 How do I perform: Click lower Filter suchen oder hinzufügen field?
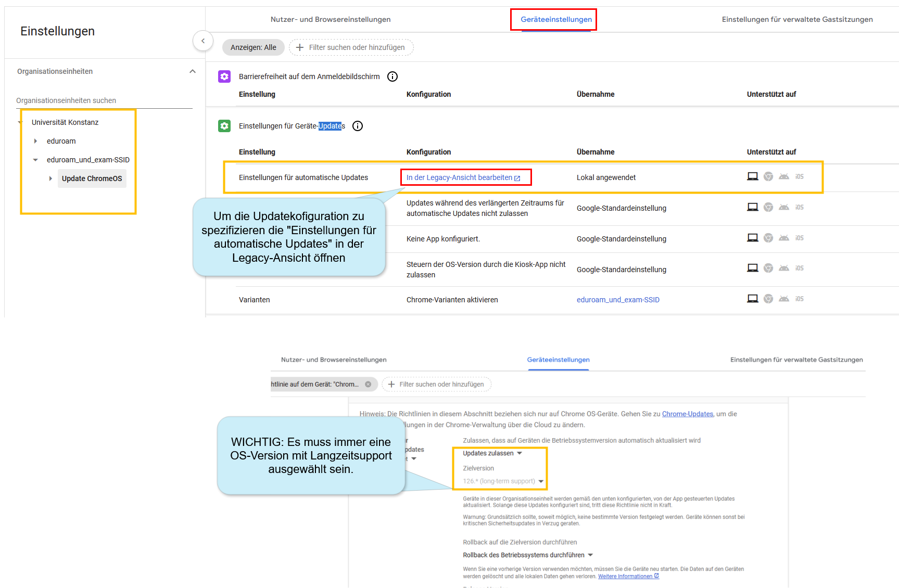pos(437,384)
